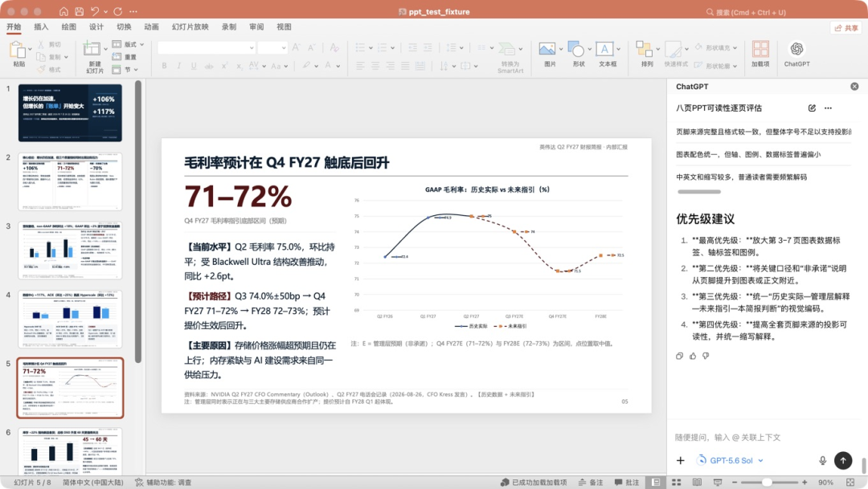868x489 pixels.
Task: Click the View (视图) tab
Action: coord(284,27)
